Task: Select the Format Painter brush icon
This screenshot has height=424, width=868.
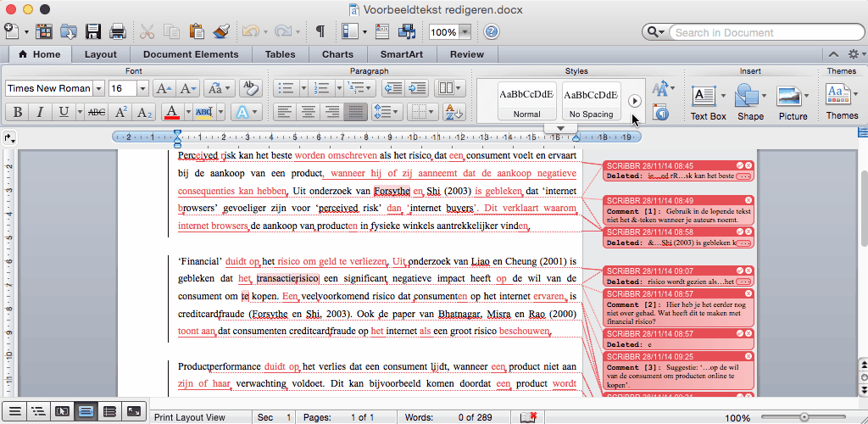Action: tap(221, 32)
